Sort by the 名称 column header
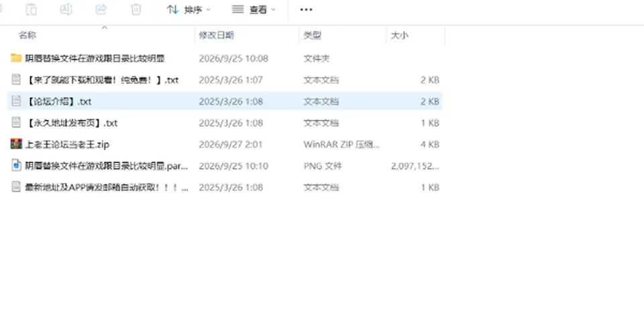This screenshot has height=313, width=644. 28,36
